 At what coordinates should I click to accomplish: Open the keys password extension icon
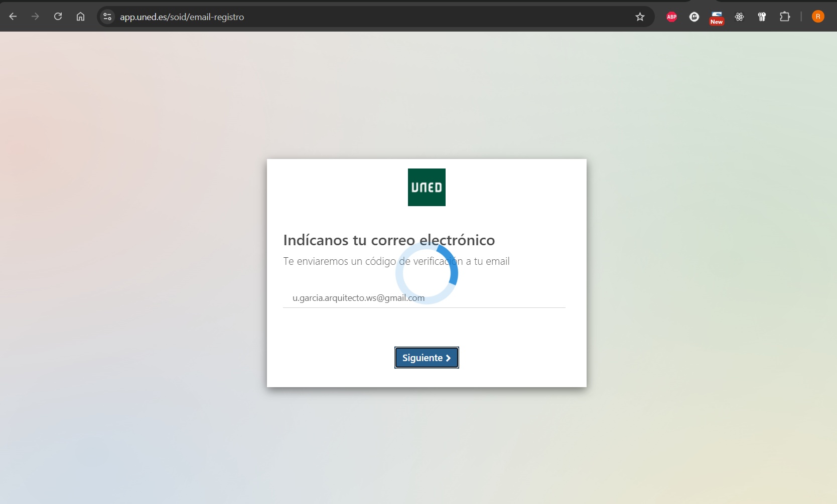pyautogui.click(x=762, y=17)
